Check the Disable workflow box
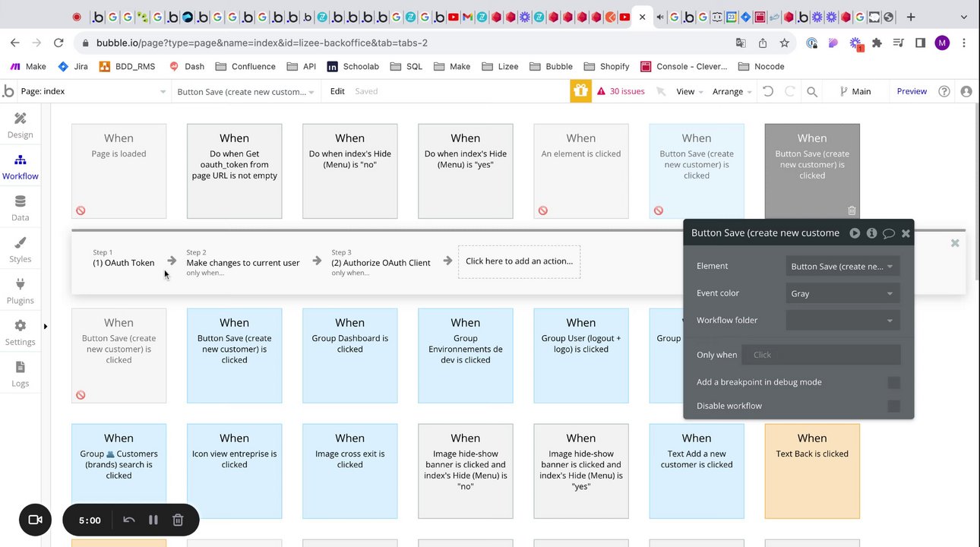Screen dimensions: 980x547 tap(893, 406)
